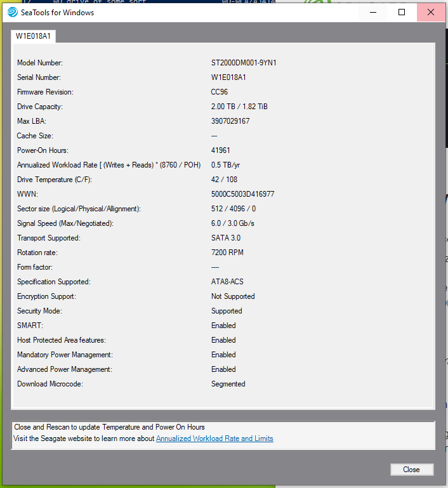Click the Power-On Hours value 41961

[221, 150]
